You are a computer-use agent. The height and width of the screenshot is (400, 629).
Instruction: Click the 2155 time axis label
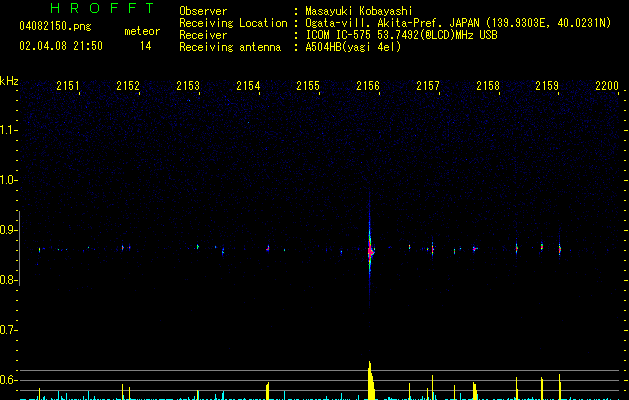click(308, 86)
